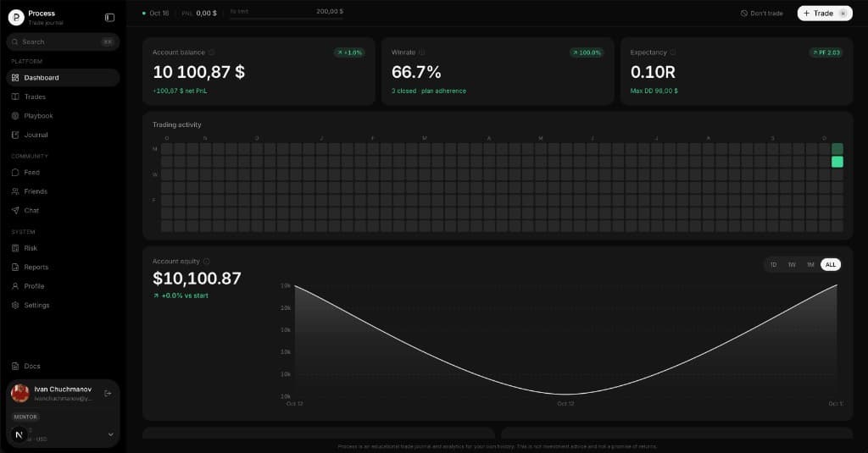
Task: Click the Dashboard grid icon
Action: tap(15, 78)
